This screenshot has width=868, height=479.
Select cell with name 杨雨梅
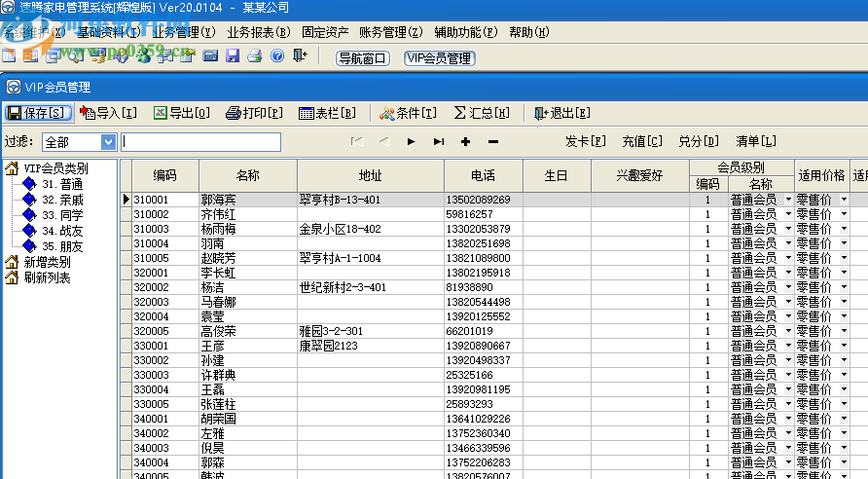tap(248, 229)
